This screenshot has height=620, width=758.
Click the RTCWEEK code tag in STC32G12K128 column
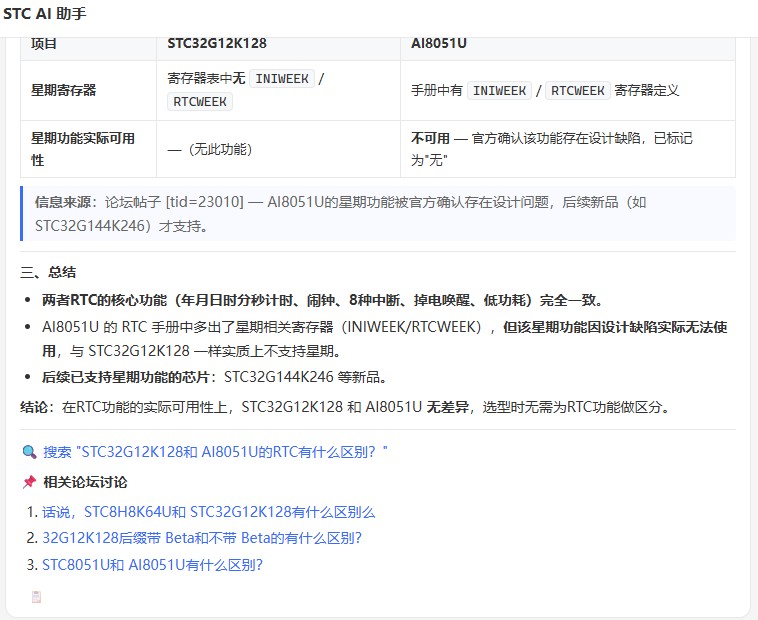click(200, 102)
